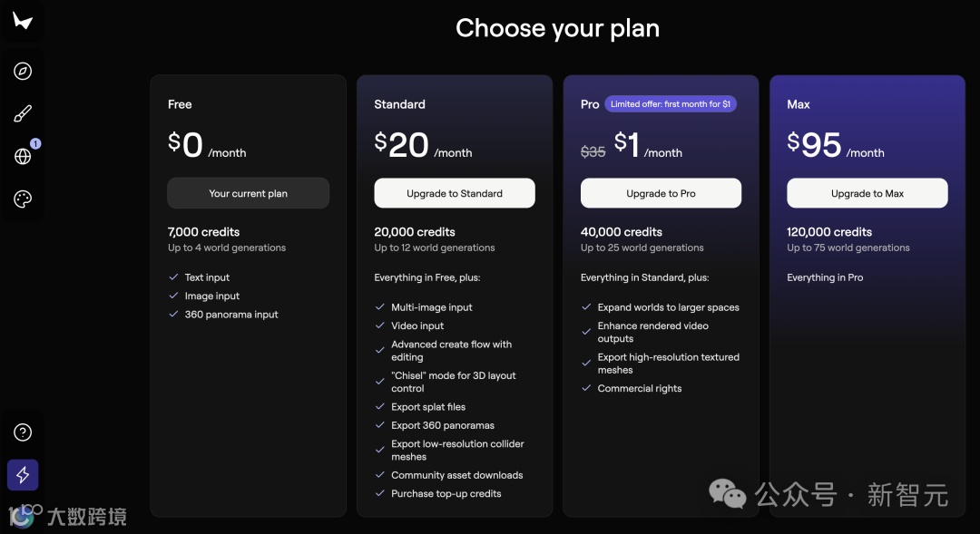
Task: Click the 120,000 credits text
Action: coord(829,232)
